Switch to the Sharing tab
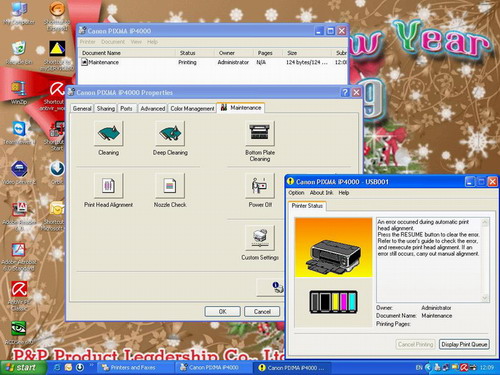Viewport: 500px width, 375px height. (106, 108)
